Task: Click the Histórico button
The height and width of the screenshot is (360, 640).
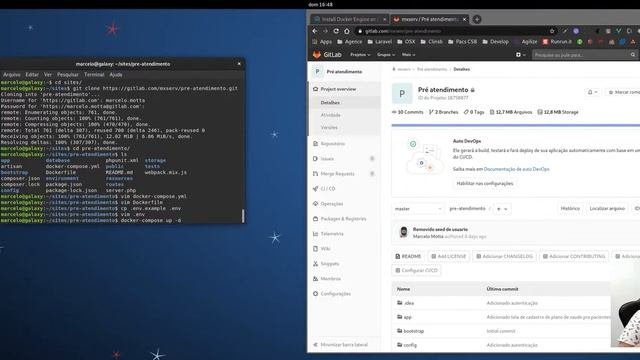Action: tap(570, 209)
